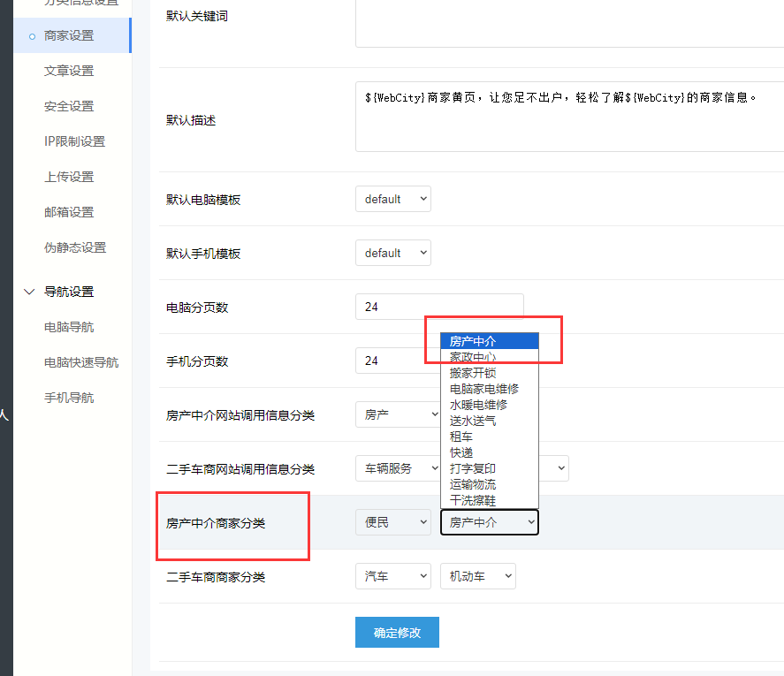Expand the 默认电脑模板 default dropdown
The image size is (784, 676).
coord(392,199)
